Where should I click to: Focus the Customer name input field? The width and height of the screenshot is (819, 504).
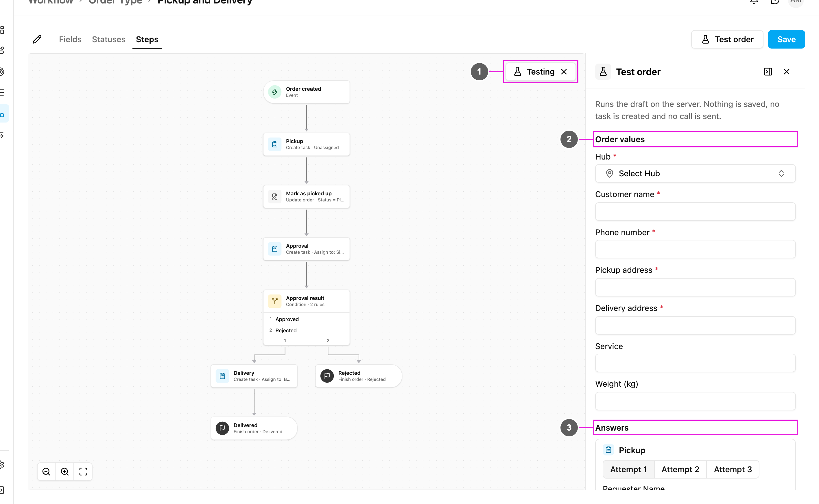(695, 211)
